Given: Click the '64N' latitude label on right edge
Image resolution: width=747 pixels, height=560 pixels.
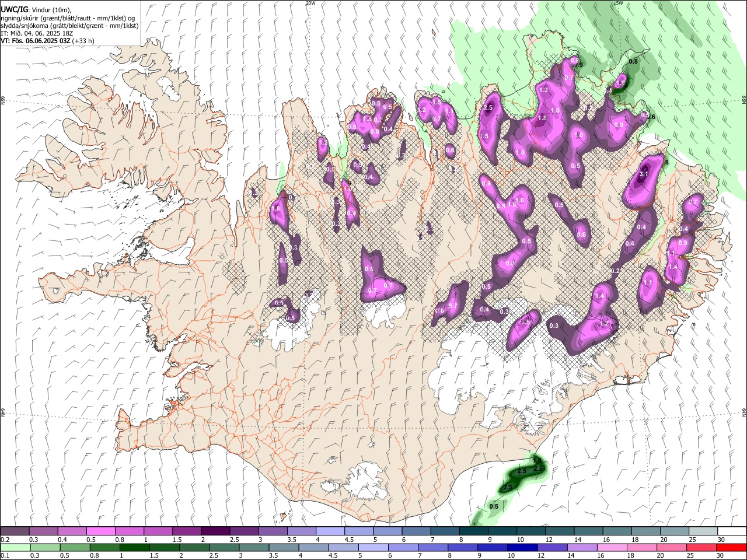Looking at the screenshot, I should tap(744, 412).
